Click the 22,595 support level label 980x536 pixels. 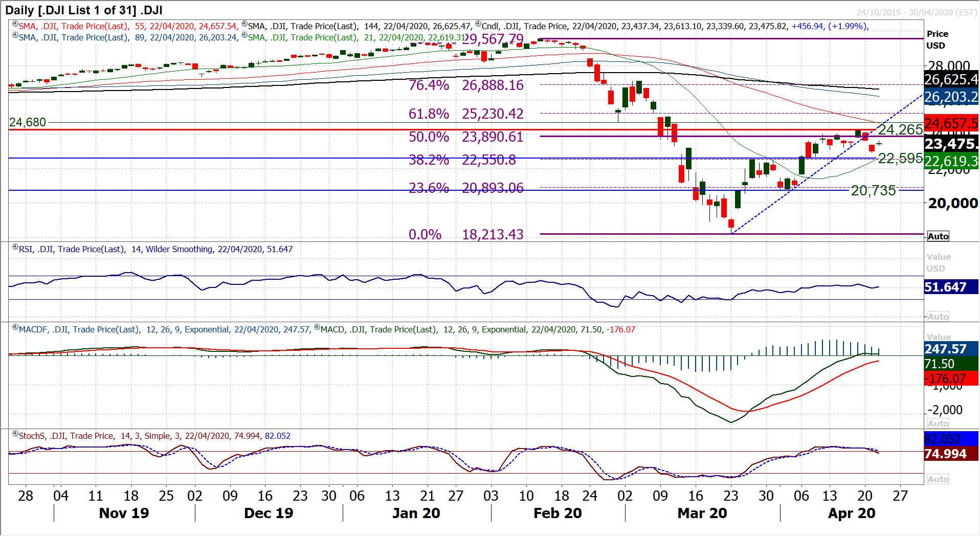[x=901, y=158]
